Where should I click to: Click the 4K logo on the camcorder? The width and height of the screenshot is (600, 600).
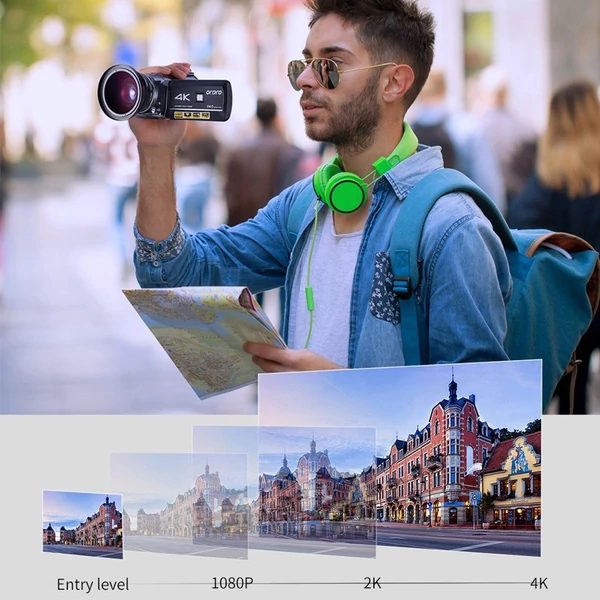click(183, 97)
